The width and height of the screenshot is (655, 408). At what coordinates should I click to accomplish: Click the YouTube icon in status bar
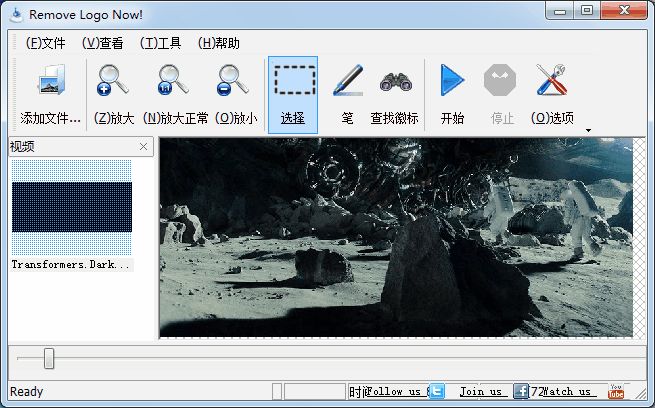(x=616, y=391)
